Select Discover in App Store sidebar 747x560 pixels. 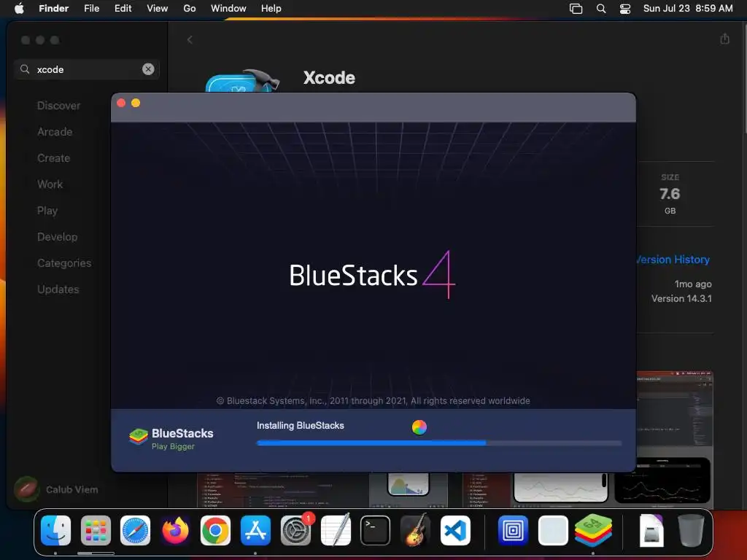click(x=58, y=106)
